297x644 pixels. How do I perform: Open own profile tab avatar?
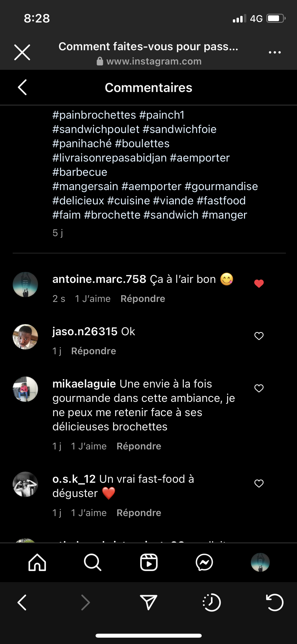click(x=260, y=562)
